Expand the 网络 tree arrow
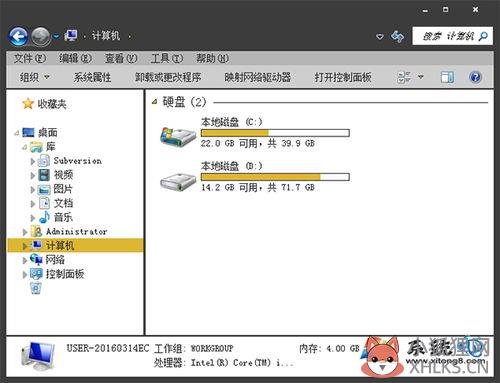 click(25, 260)
